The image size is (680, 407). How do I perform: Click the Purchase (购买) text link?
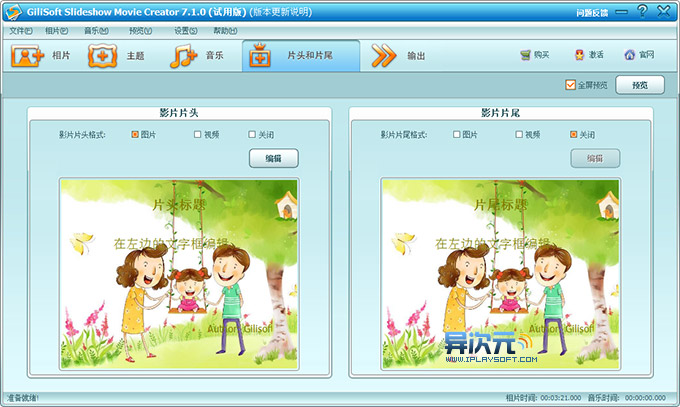[x=542, y=55]
